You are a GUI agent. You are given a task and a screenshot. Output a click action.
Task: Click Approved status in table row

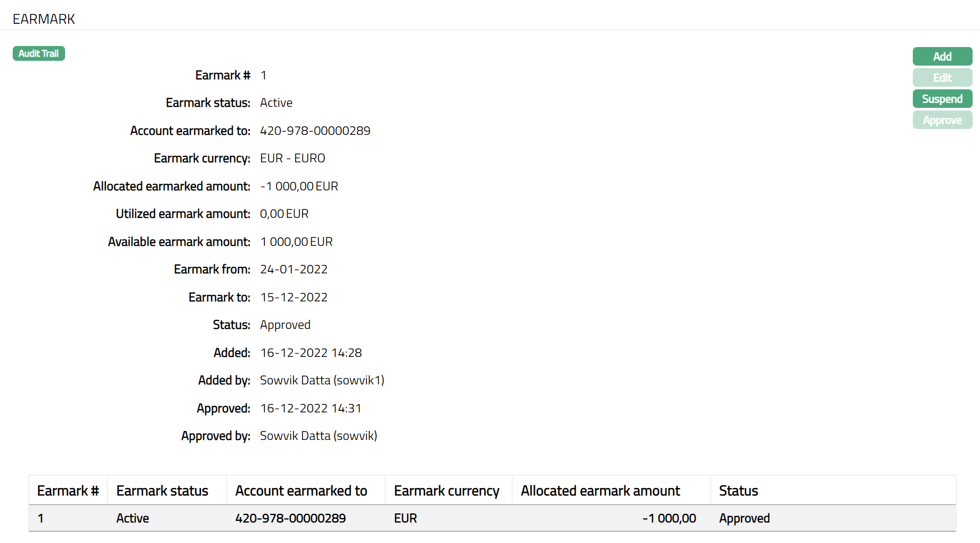(744, 518)
